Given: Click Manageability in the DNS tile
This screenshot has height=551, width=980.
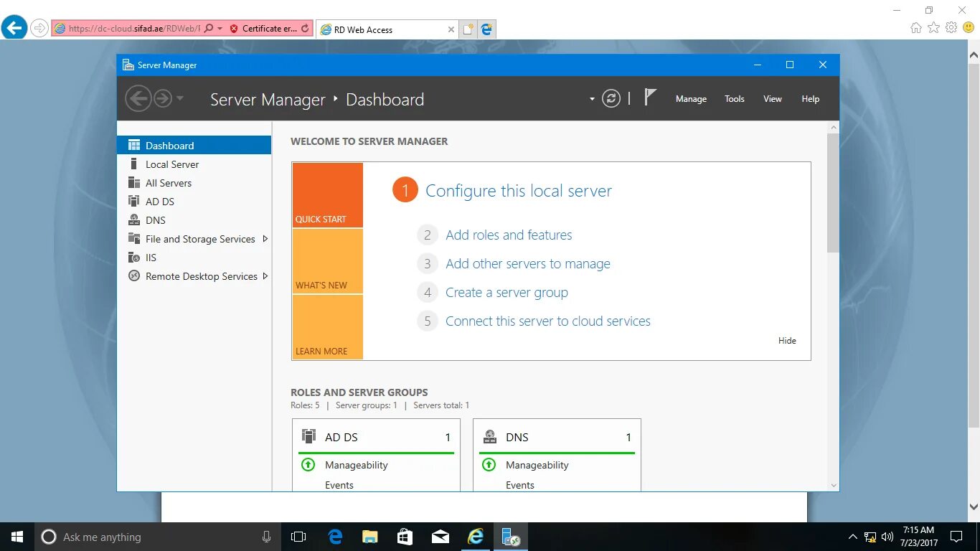Looking at the screenshot, I should click(x=537, y=465).
